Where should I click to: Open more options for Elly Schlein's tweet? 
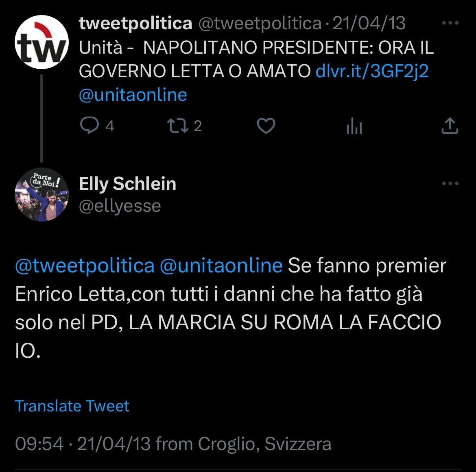pos(450,184)
